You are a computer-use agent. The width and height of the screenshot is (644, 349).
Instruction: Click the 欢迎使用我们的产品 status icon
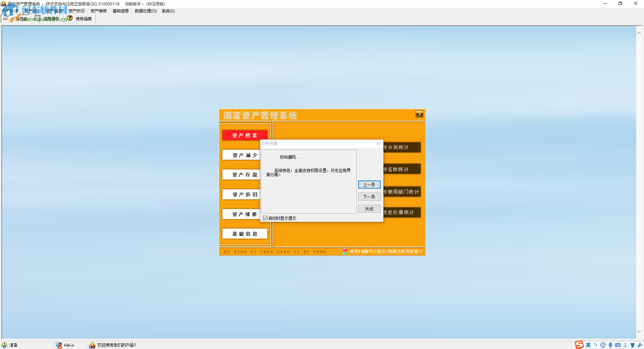pos(92,345)
